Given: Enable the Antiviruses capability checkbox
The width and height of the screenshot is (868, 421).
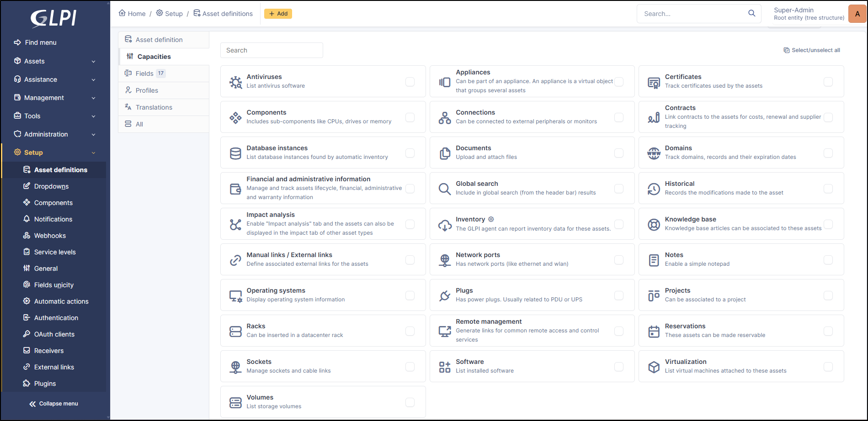Looking at the screenshot, I should 410,82.
